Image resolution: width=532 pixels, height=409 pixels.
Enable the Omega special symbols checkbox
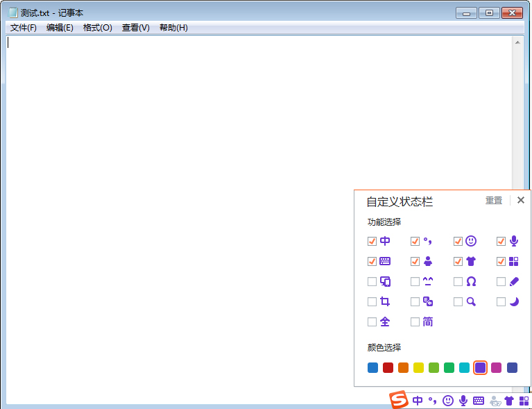pyautogui.click(x=458, y=282)
